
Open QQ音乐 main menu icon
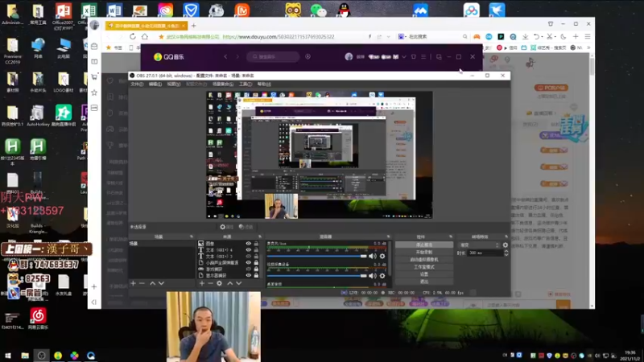tap(423, 56)
